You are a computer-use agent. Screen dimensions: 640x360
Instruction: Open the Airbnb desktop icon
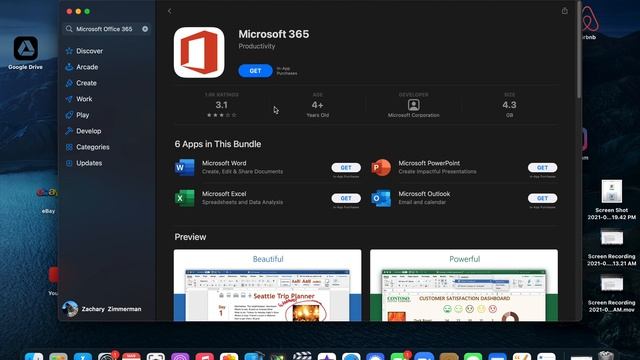(589, 20)
